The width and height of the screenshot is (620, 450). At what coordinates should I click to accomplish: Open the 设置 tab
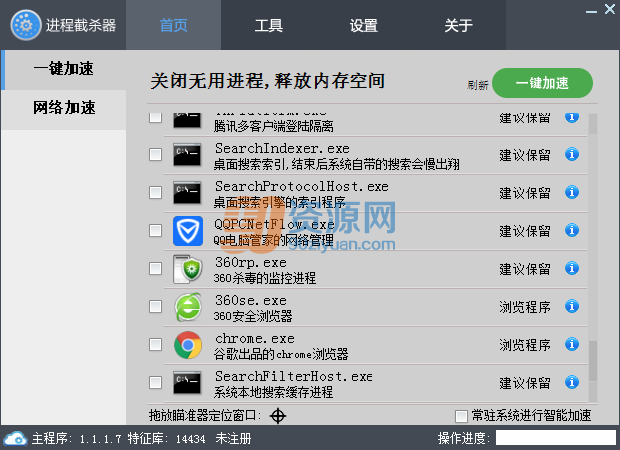(363, 25)
